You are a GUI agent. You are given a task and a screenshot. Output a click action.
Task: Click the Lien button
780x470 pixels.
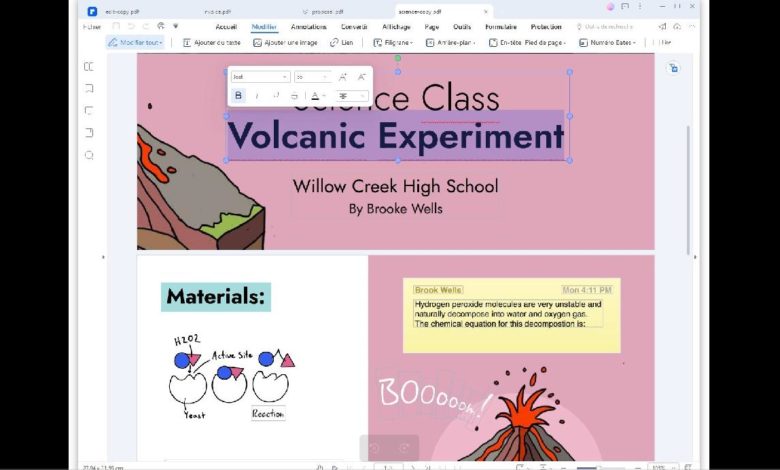[342, 43]
